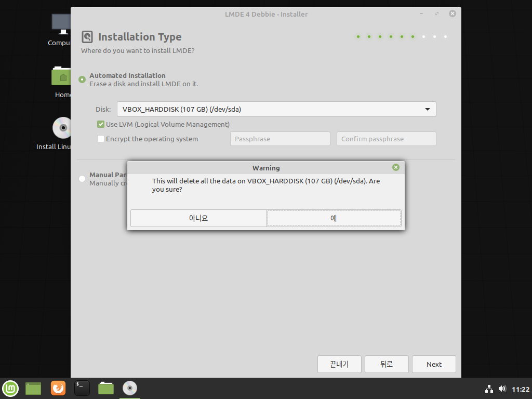Viewport: 532px width, 399px height.
Task: Open the Disk dropdown VBOX_HARDDISK
Action: tap(276, 109)
